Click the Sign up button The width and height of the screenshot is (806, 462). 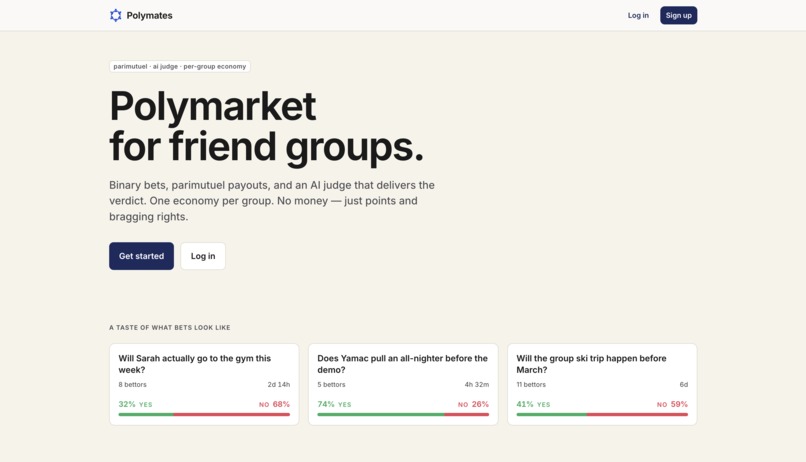coord(679,15)
